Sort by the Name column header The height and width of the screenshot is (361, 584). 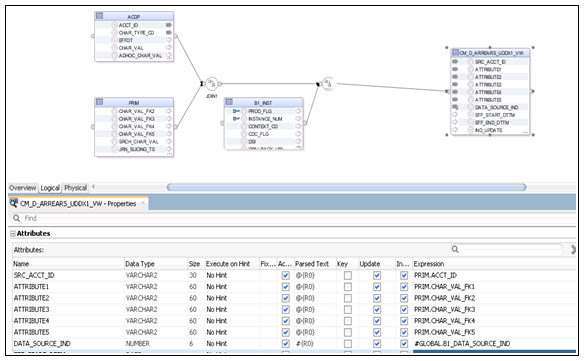coord(68,264)
